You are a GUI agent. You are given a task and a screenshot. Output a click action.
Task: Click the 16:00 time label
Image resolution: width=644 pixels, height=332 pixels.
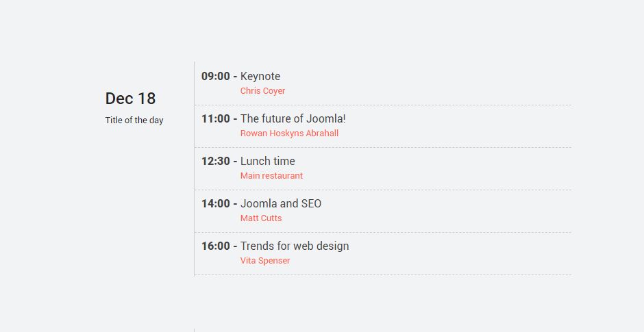216,246
